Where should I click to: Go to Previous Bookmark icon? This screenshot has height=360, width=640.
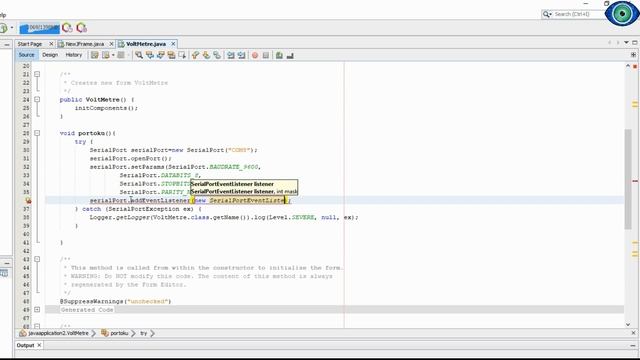(x=195, y=55)
